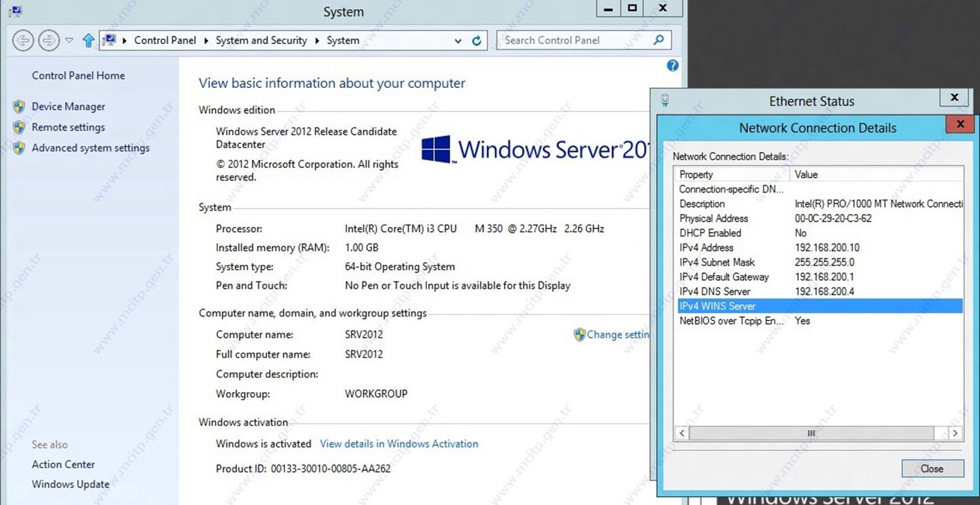Expand chevron after Control Panel breadcrumb
Screen dimensions: 980x505
[206, 41]
